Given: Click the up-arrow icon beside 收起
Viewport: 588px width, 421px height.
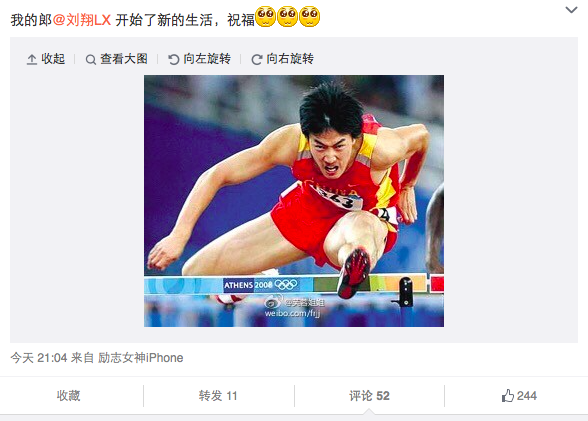Looking at the screenshot, I should pos(32,59).
